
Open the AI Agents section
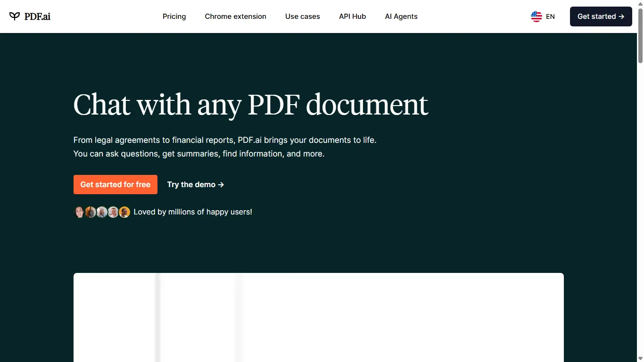tap(401, 16)
